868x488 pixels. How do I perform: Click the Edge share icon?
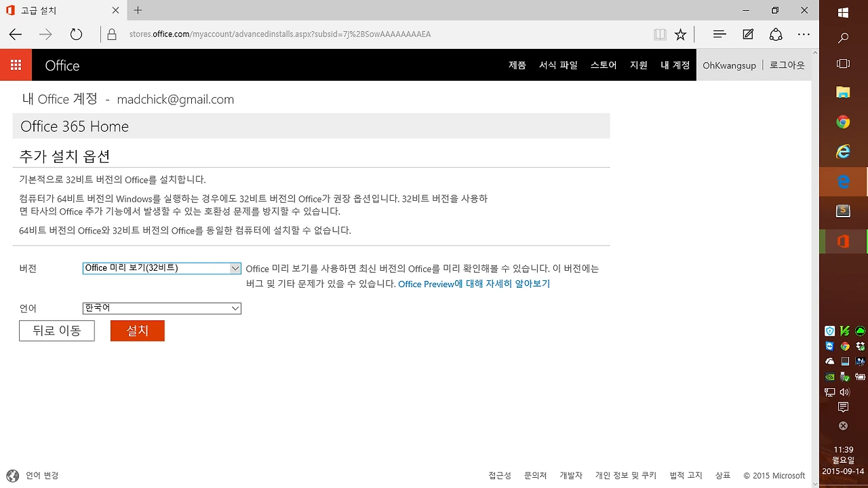[776, 34]
